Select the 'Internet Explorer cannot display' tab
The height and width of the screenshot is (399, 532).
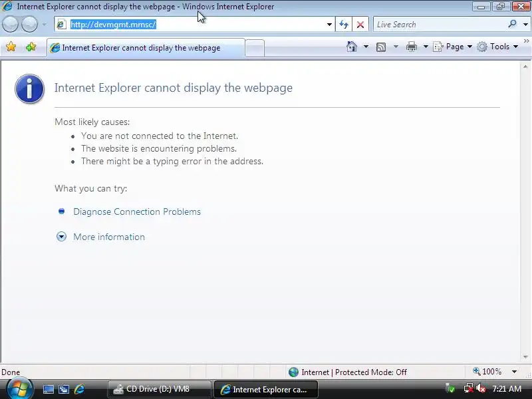click(146, 48)
